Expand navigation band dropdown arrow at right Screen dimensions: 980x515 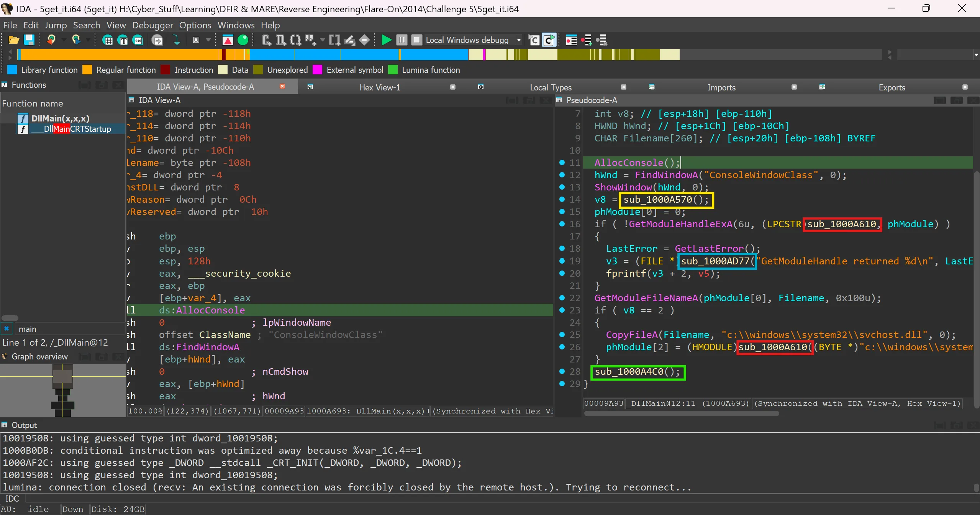pos(976,55)
